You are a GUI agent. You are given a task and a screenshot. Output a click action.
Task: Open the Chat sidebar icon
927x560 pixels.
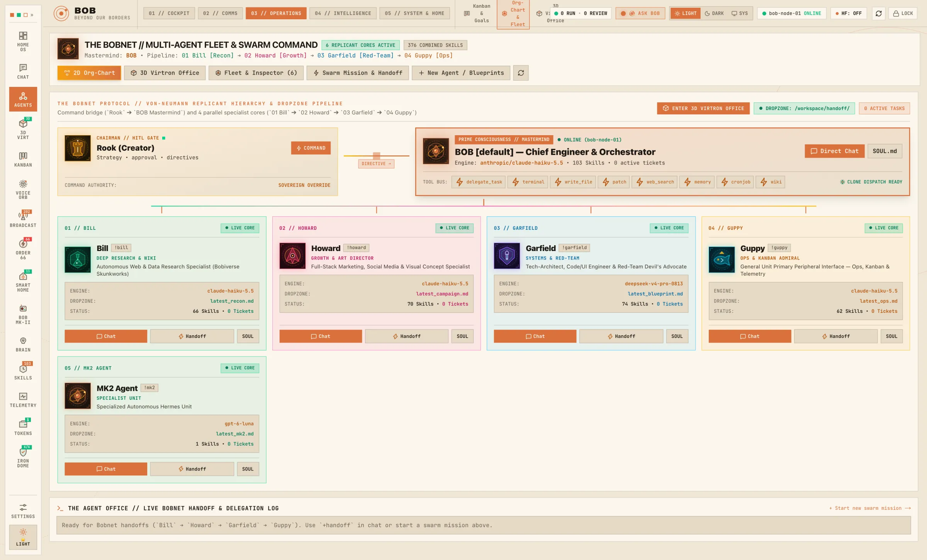click(23, 71)
